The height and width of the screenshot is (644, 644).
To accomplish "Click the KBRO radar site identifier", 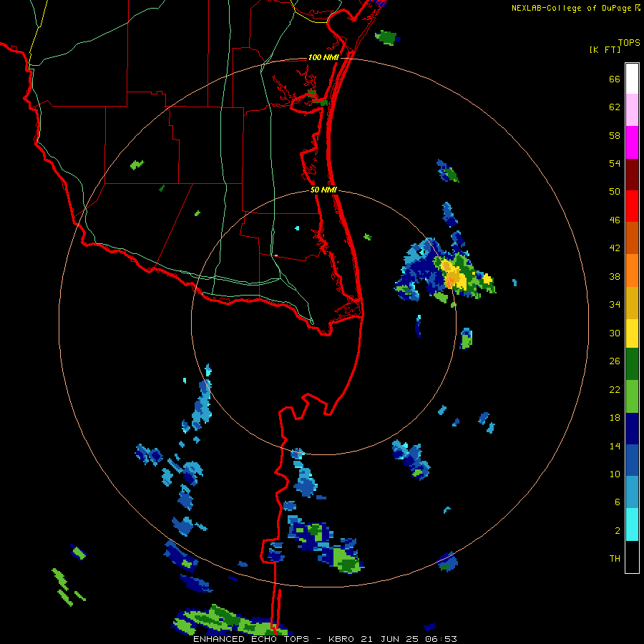I will click(343, 639).
